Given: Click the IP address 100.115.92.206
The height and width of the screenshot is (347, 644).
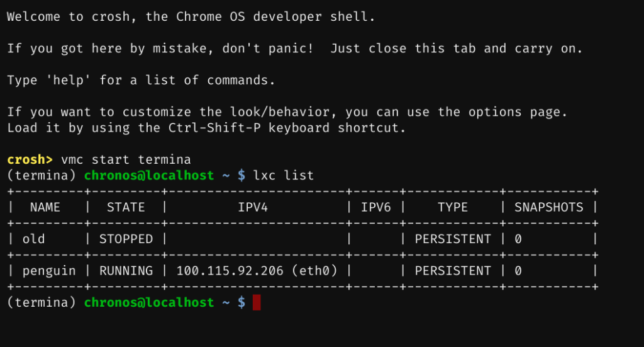Looking at the screenshot, I should click(x=230, y=271).
